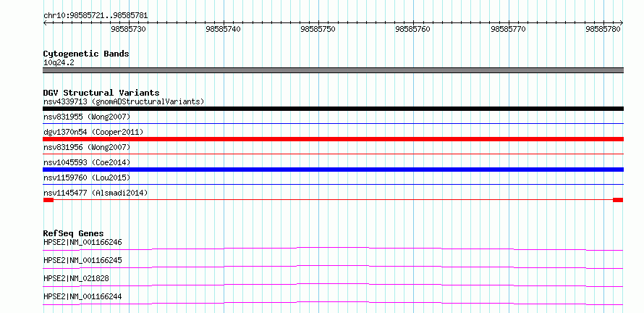Viewport: 644px width, 313px height.
Task: Click magenta NM_021828 transcript line
Action: click(x=333, y=285)
